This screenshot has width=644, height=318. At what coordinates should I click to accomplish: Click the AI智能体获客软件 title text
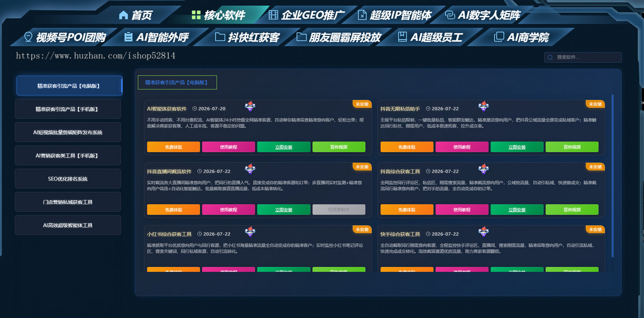167,108
